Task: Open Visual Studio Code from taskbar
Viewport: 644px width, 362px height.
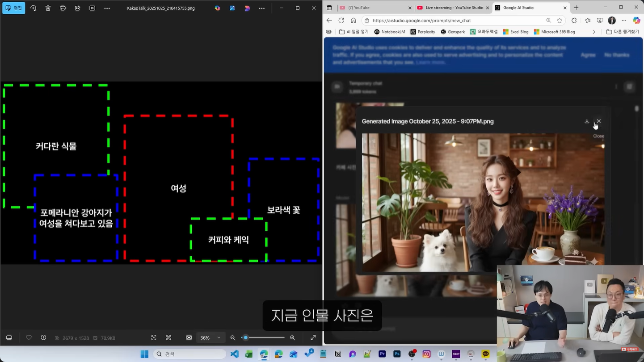Action: pyautogui.click(x=234, y=354)
